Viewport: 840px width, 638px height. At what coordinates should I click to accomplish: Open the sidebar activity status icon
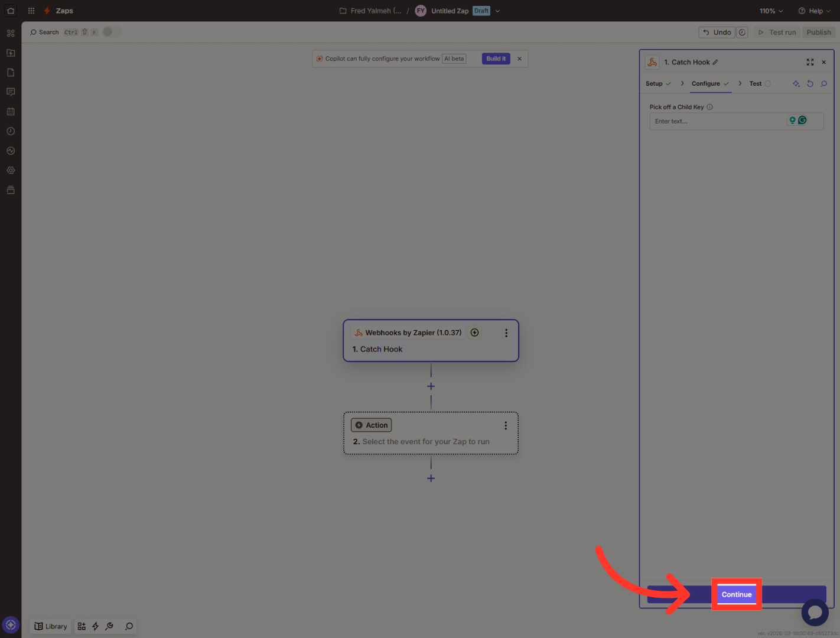11,151
